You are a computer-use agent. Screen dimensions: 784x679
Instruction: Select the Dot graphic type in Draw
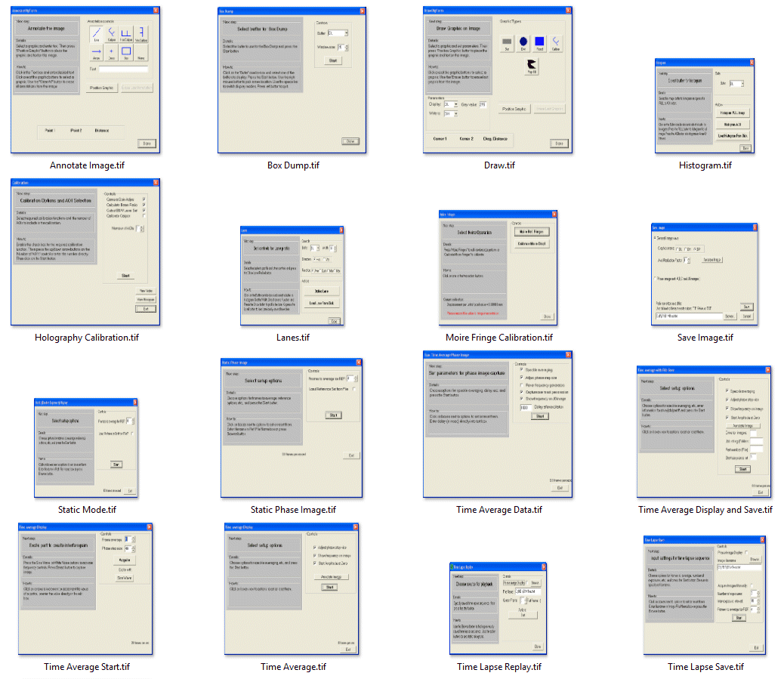pyautogui.click(x=523, y=41)
